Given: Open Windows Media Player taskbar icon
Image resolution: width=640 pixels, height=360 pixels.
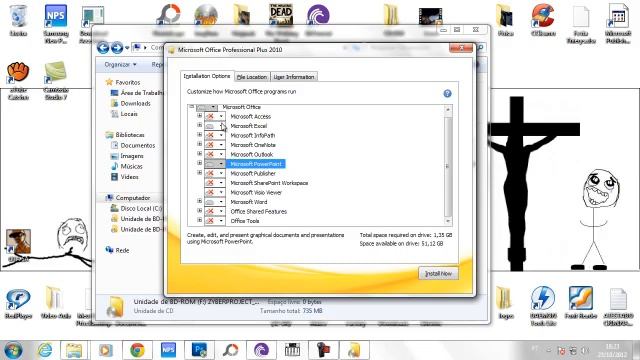Looking at the screenshot, I should [x=106, y=350].
